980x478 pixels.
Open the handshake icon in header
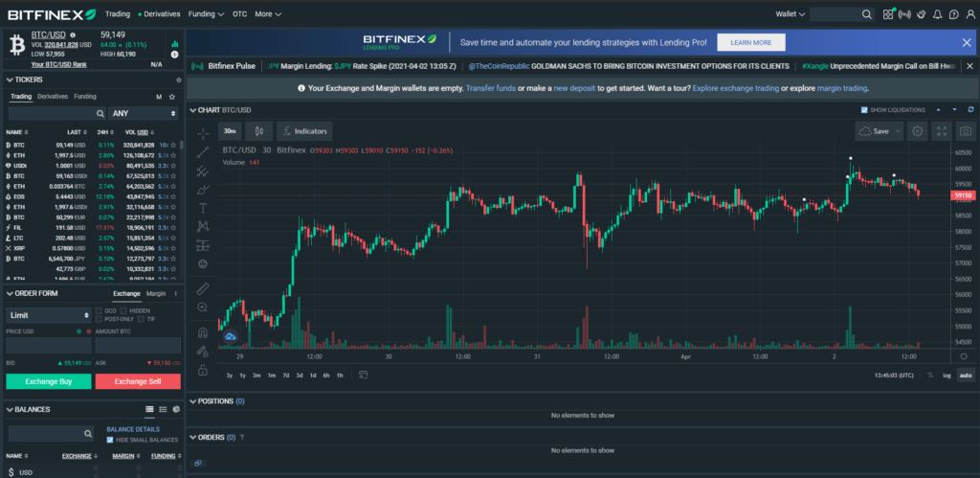(922, 13)
